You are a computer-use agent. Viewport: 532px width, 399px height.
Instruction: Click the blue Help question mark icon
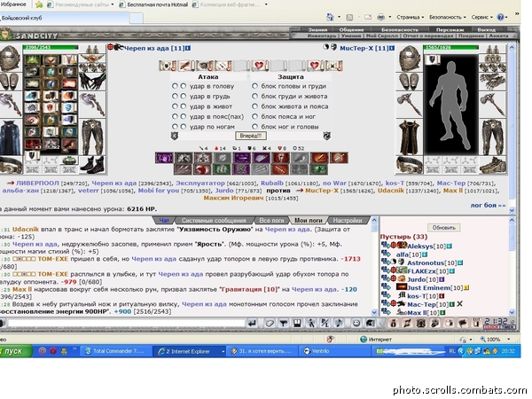(500, 17)
